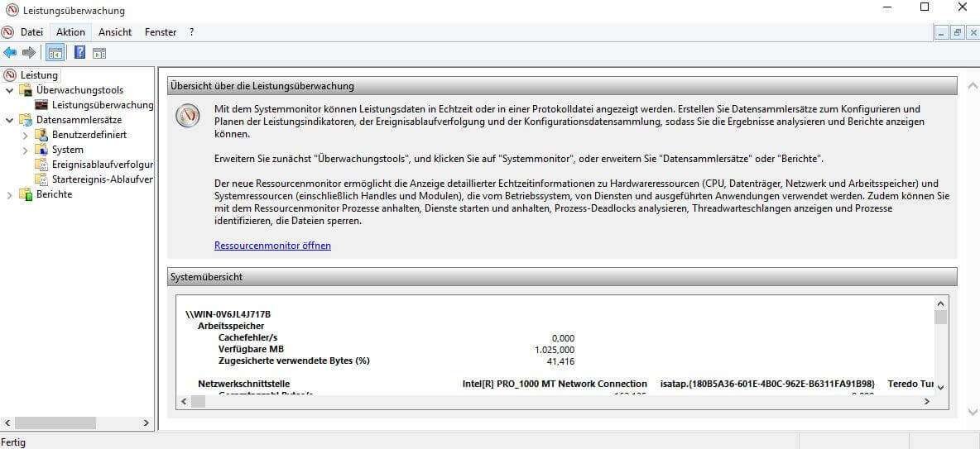Click the Fertig status bar text

pyautogui.click(x=13, y=442)
